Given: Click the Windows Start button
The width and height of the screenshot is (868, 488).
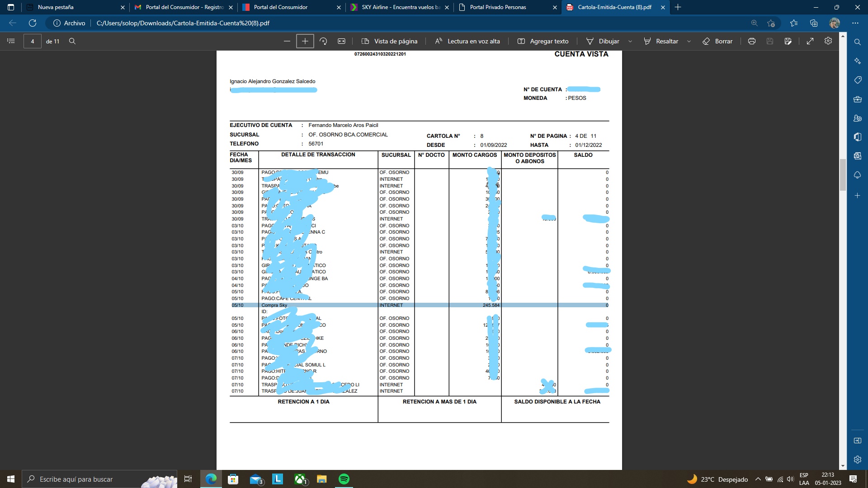Looking at the screenshot, I should click(11, 479).
